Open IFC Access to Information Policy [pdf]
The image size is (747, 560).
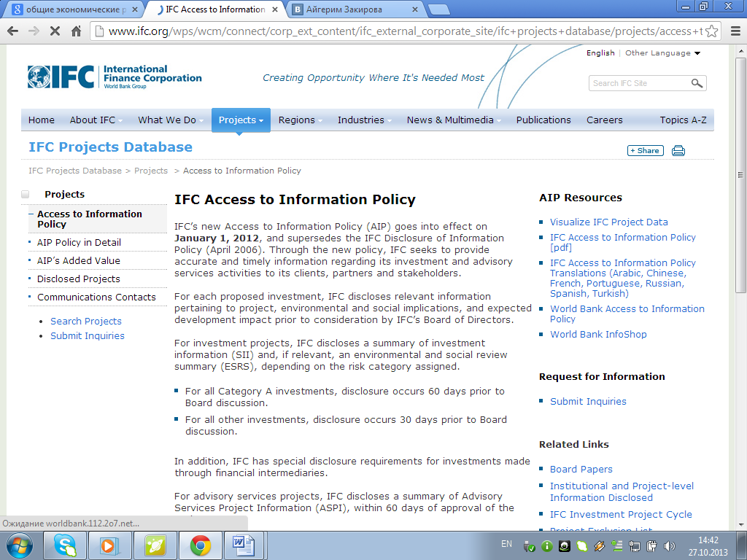coord(623,242)
